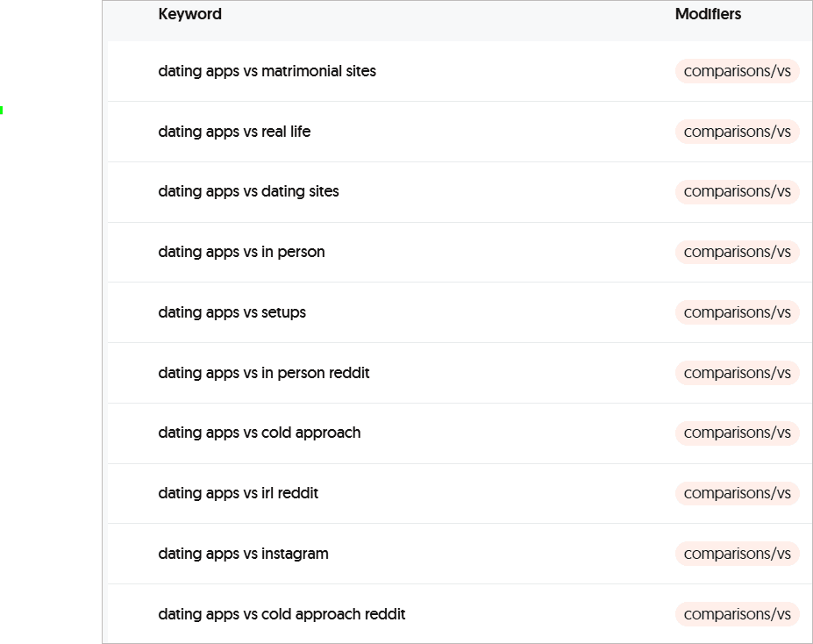Click the Keyword column header
Screen dimensions: 813x644
pos(189,14)
